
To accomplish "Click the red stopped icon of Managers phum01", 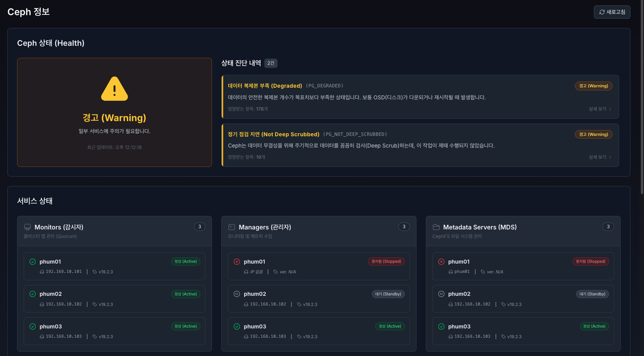I will pyautogui.click(x=237, y=262).
